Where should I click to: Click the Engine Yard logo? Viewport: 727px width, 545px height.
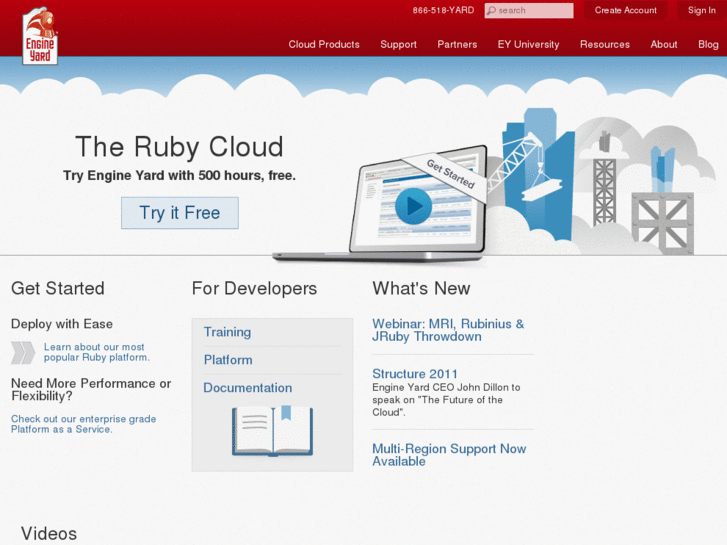tap(40, 36)
